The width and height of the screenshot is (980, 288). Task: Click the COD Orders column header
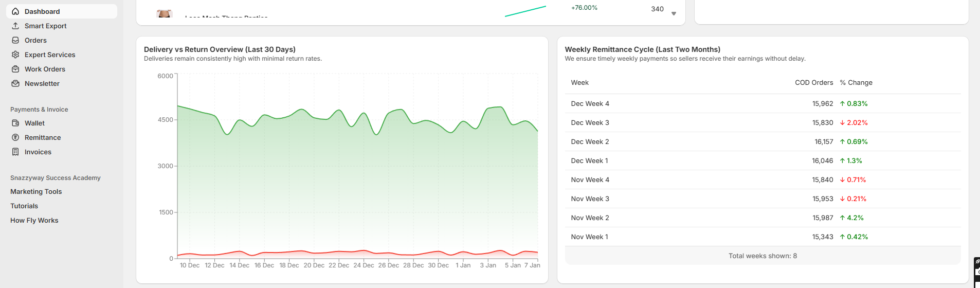tap(814, 82)
